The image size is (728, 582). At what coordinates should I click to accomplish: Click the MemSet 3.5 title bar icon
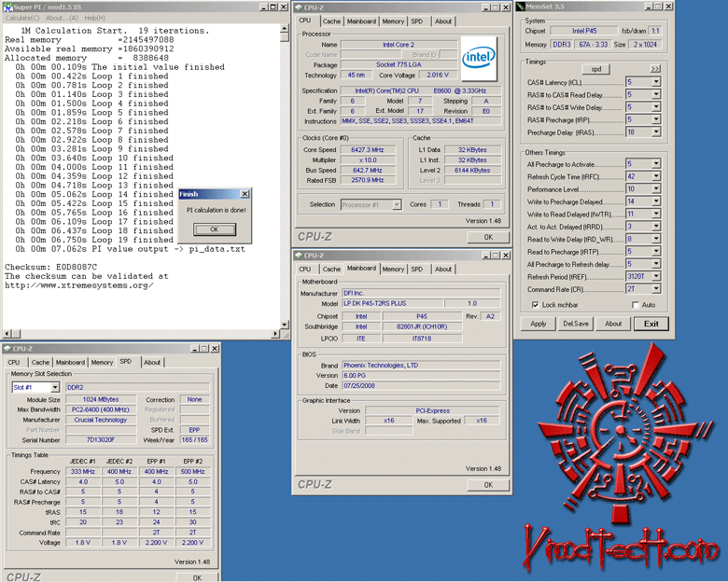tap(521, 7)
